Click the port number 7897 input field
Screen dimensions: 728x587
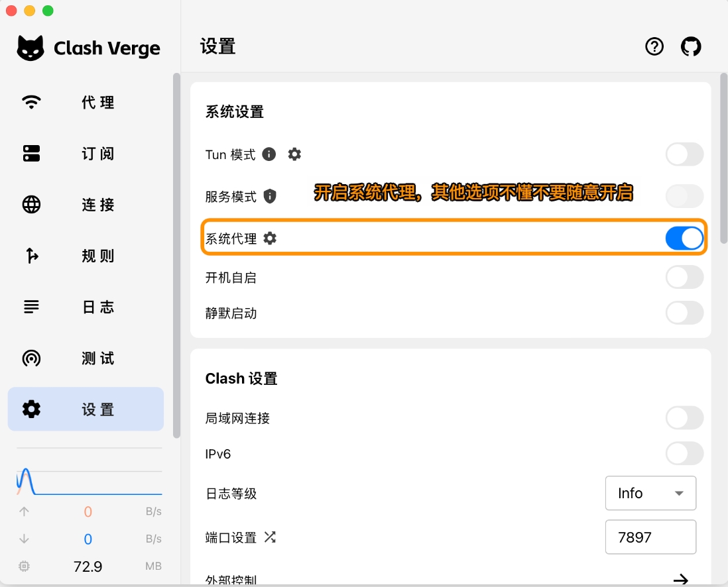pyautogui.click(x=650, y=537)
